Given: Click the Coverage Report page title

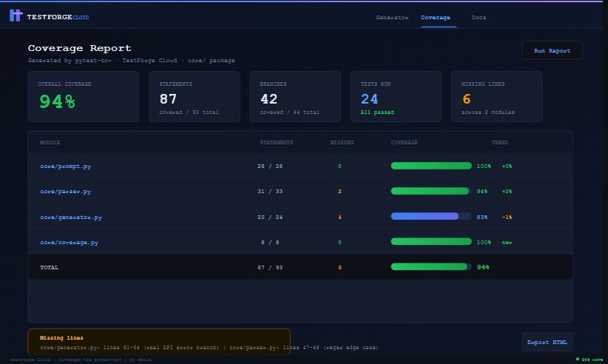Looking at the screenshot, I should (79, 48).
